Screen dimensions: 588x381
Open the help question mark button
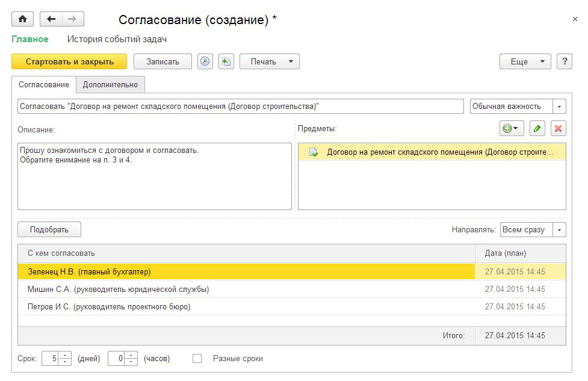tap(565, 61)
